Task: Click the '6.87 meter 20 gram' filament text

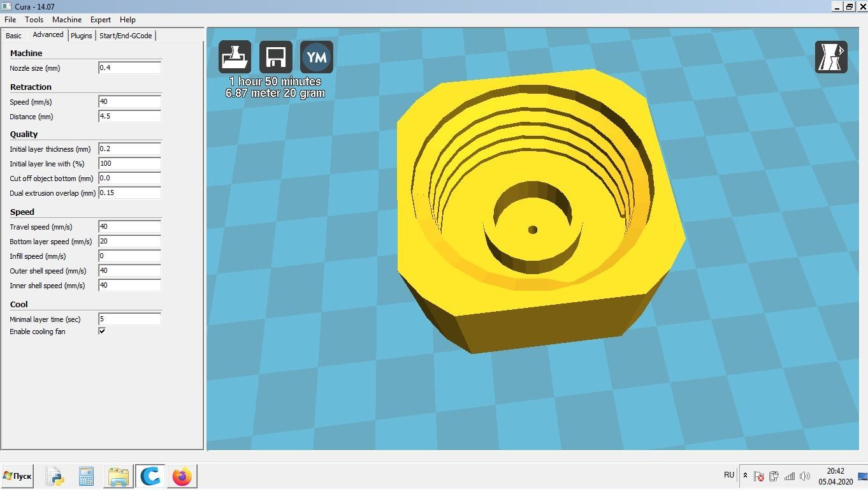Action: [x=275, y=93]
